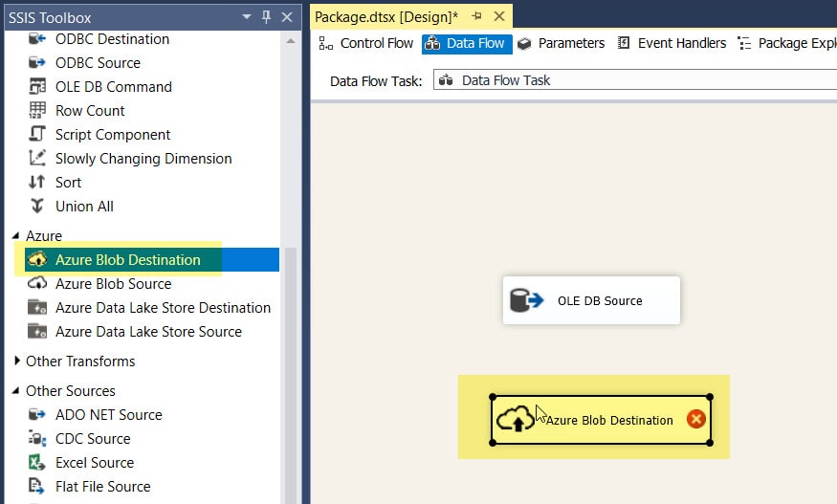This screenshot has height=504, width=837.
Task: Open the Event Handlers tab
Action: (672, 43)
